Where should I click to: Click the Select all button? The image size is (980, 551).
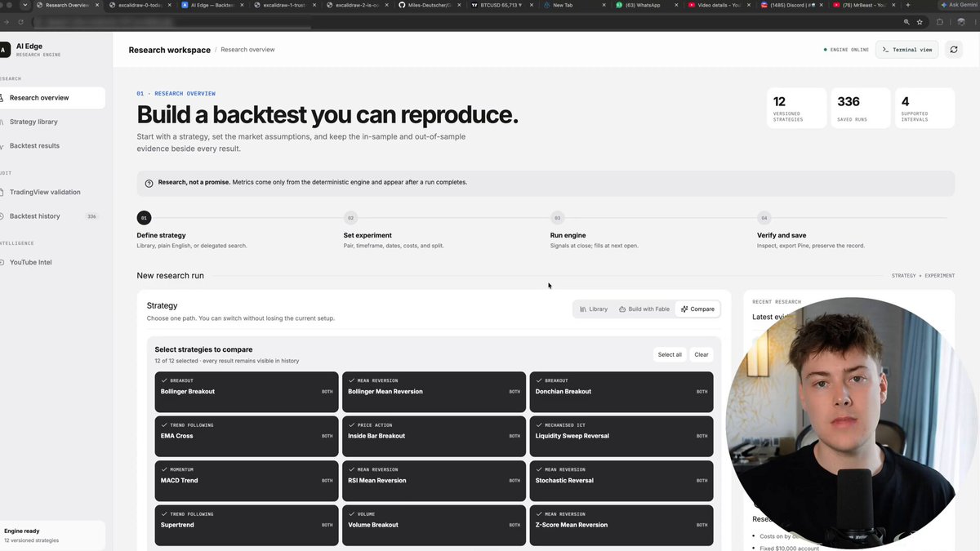tap(670, 355)
